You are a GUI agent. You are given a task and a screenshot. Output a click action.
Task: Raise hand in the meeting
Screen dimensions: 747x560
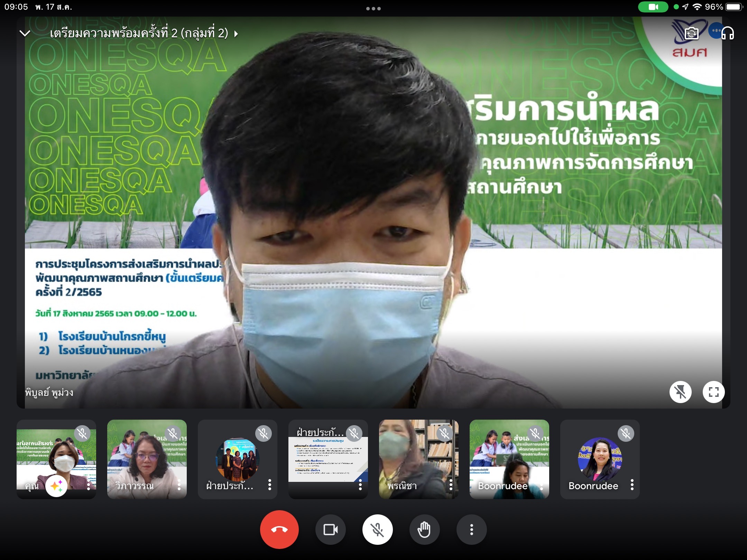point(424,529)
